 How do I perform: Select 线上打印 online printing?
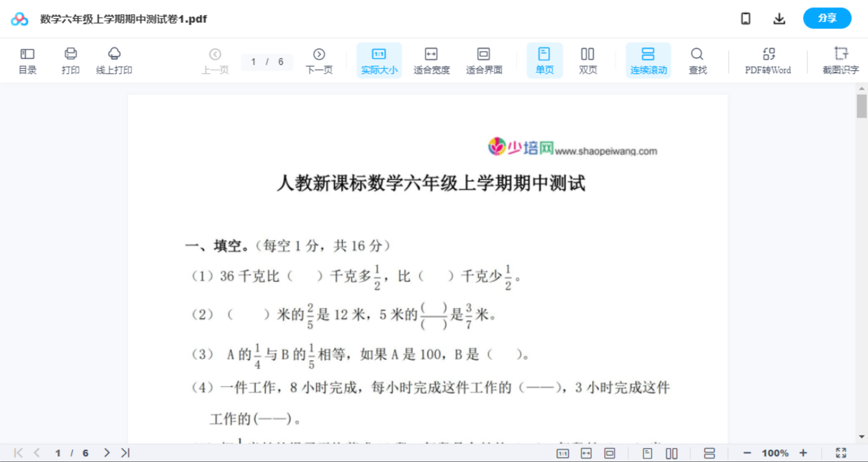(x=114, y=60)
